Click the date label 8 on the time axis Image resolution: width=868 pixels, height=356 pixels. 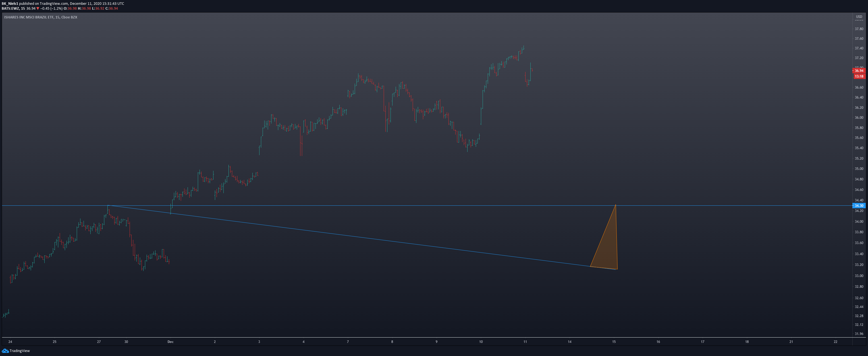point(392,342)
